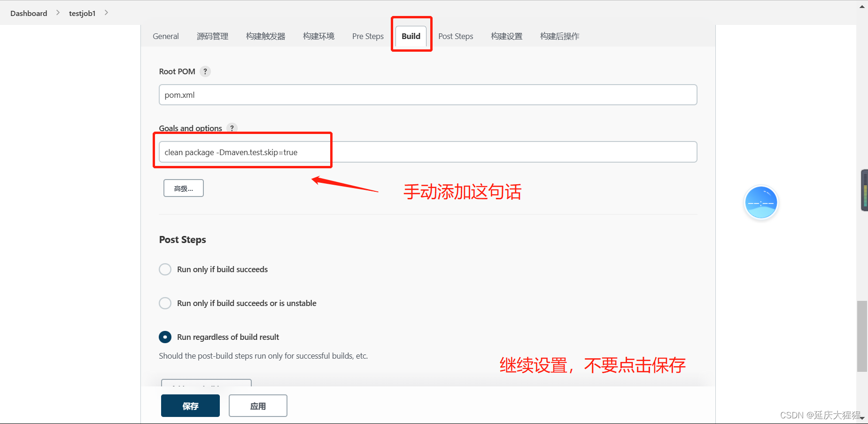Screen dimensions: 868x424
Task: Select Run only if build succeeds
Action: click(x=165, y=269)
